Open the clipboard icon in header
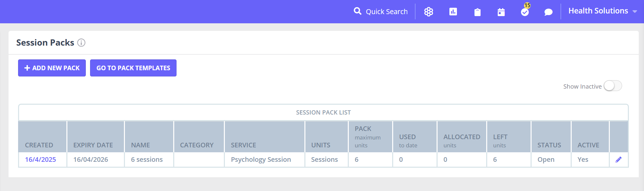The image size is (644, 191). [x=477, y=12]
